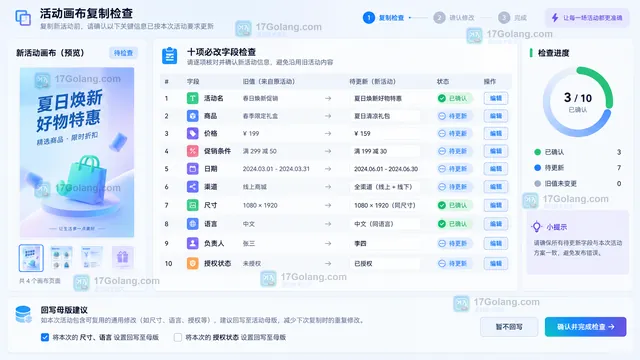Click the 日期 calendar icon
Screen dimensions: 640x360
192,169
